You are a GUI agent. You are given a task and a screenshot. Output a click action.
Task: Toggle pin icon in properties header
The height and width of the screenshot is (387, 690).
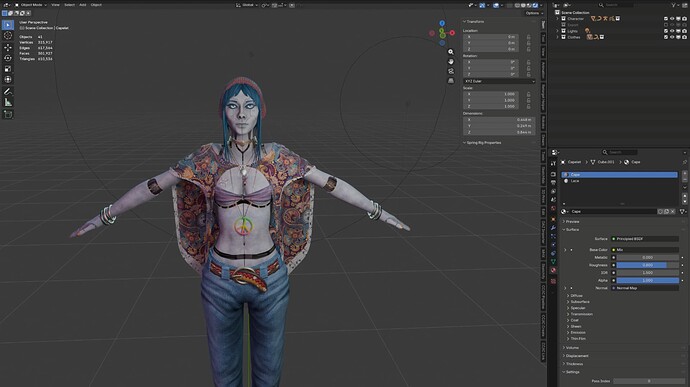coord(685,162)
